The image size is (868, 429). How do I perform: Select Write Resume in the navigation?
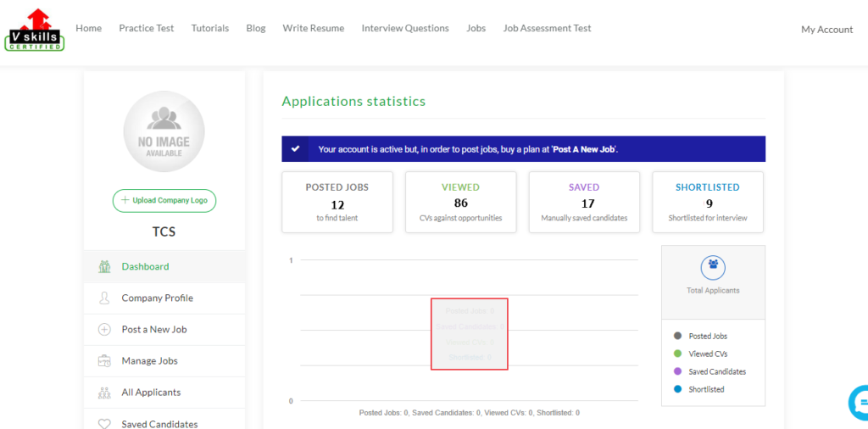[x=314, y=28]
